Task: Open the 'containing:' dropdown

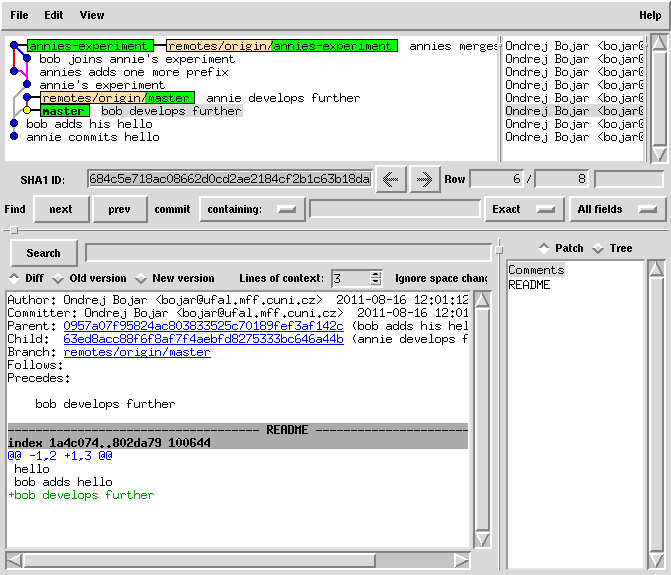Action: (252, 209)
